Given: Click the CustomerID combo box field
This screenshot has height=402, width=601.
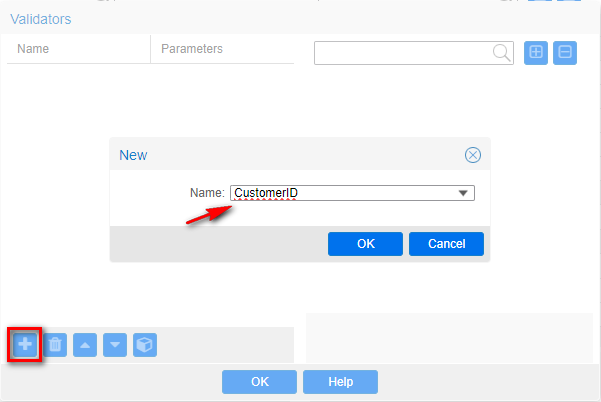Looking at the screenshot, I should pos(340,193).
